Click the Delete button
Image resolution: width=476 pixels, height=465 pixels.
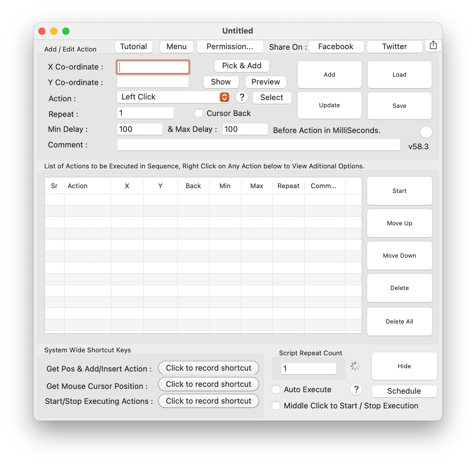[399, 288]
